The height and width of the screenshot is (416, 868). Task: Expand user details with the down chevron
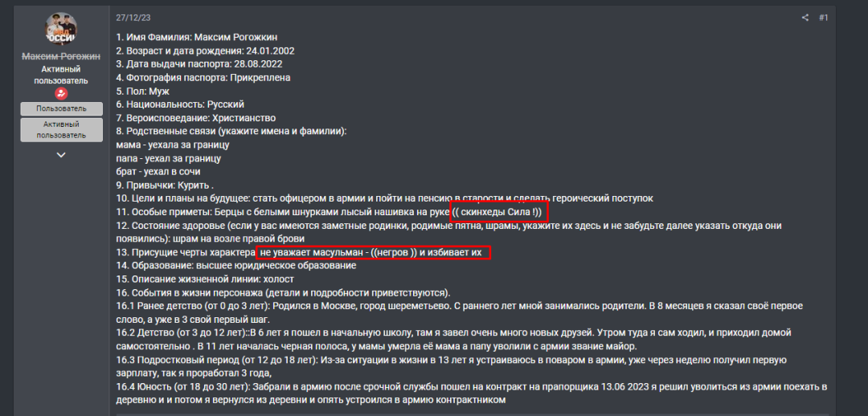pyautogui.click(x=61, y=155)
